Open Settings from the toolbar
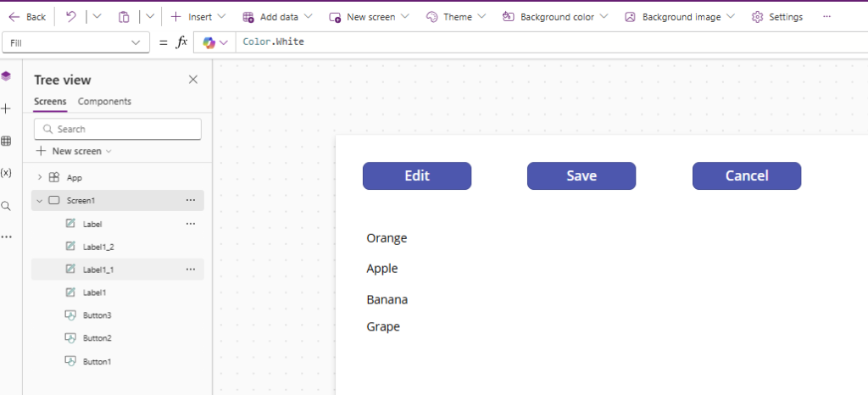Screen dimensions: 868x395 click(777, 17)
